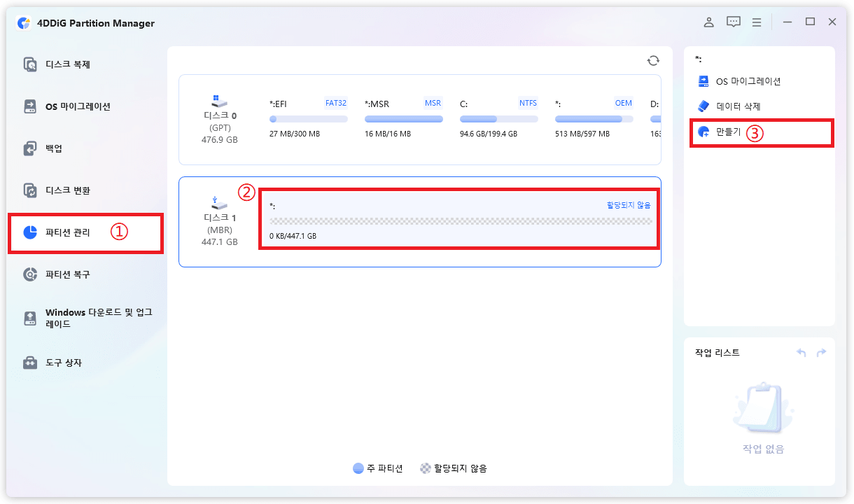The width and height of the screenshot is (854, 504).
Task: Open 파티션 복구 in the sidebar
Action: [x=67, y=274]
